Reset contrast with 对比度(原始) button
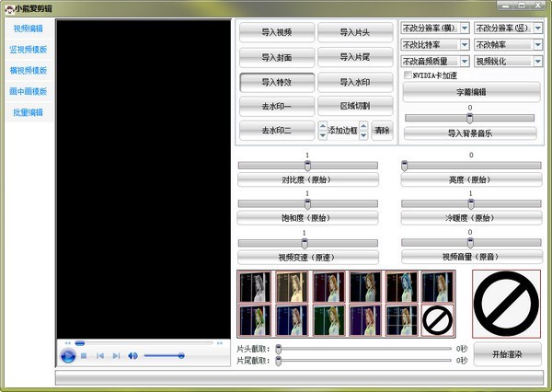This screenshot has width=552, height=392. [308, 179]
